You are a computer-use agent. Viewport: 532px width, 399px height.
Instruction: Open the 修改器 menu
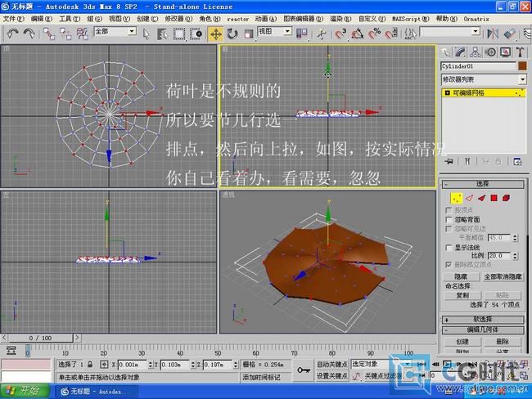[178, 19]
